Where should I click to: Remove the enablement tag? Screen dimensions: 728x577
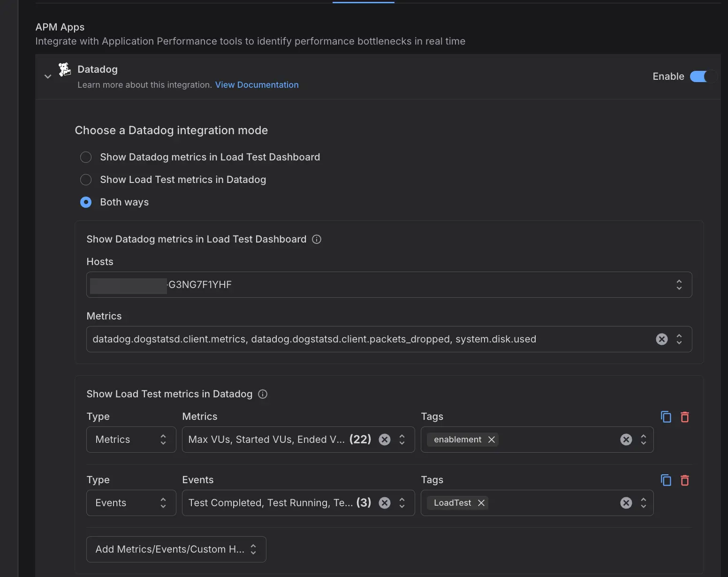pyautogui.click(x=492, y=440)
